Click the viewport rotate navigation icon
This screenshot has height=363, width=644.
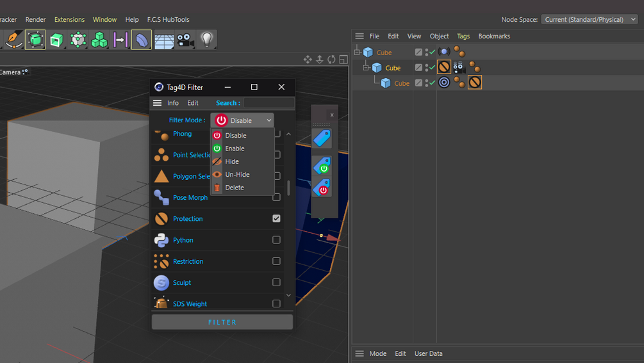tap(331, 60)
